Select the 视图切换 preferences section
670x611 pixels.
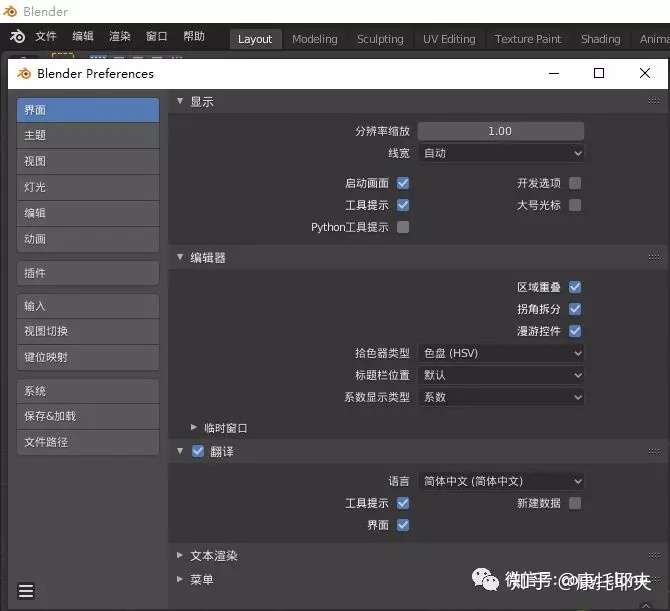88,332
